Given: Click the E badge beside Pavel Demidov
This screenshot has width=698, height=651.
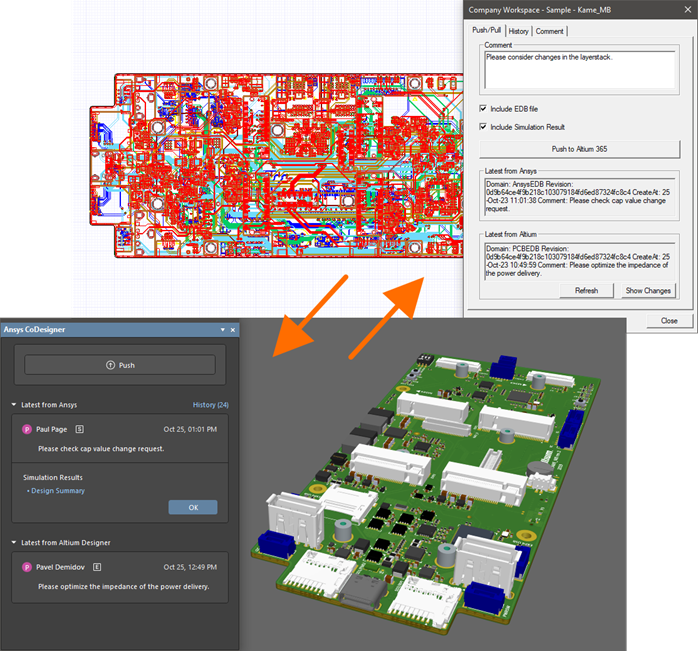Looking at the screenshot, I should click(x=97, y=567).
